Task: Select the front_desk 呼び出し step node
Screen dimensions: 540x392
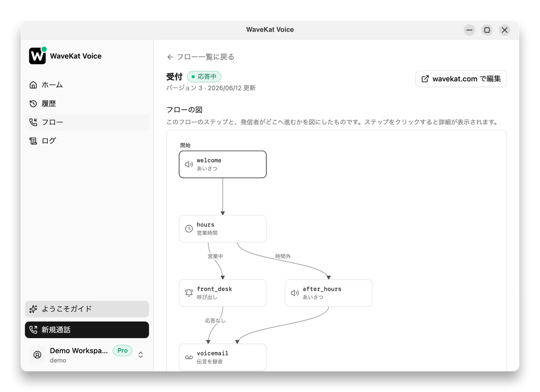Action: [223, 293]
